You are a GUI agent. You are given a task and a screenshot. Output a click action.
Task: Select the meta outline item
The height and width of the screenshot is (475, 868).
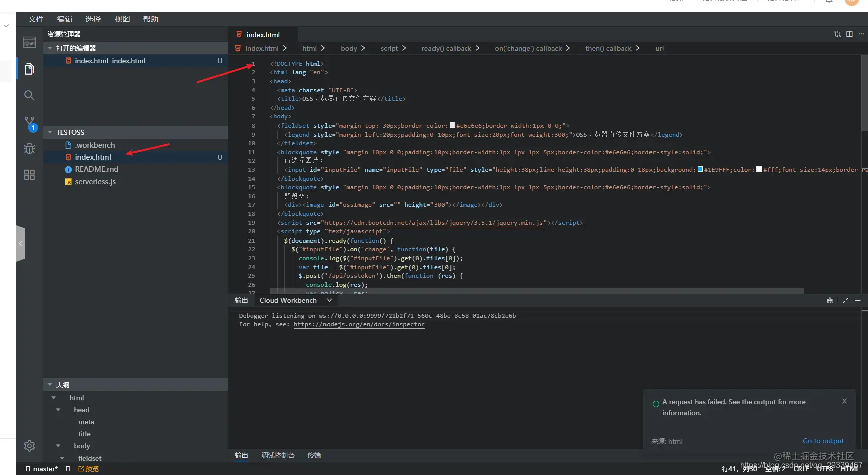coord(86,422)
